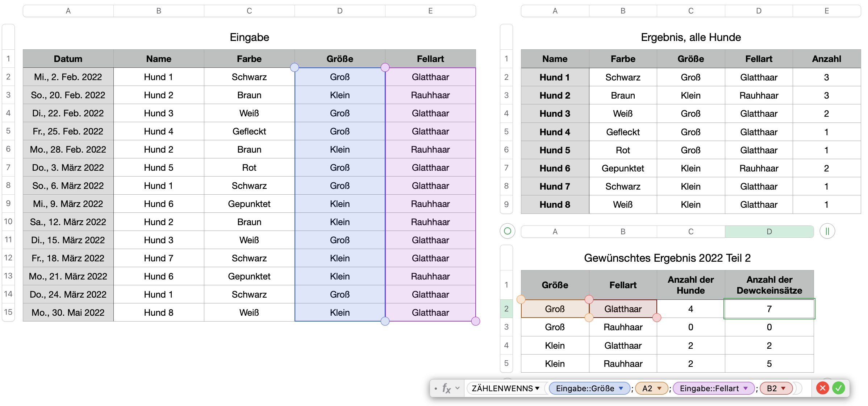
Task: Click the round table handle beside column A
Action: [x=508, y=231]
